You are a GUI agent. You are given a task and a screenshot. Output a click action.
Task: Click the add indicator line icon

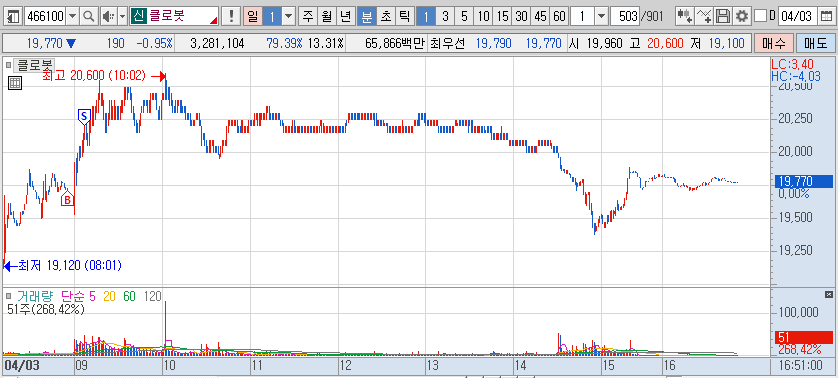tap(704, 17)
